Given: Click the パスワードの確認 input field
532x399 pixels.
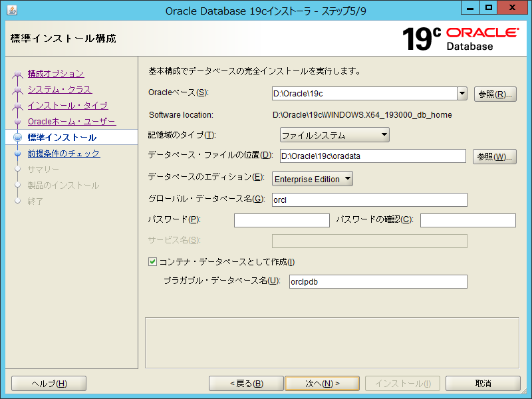Looking at the screenshot, I should (468, 220).
